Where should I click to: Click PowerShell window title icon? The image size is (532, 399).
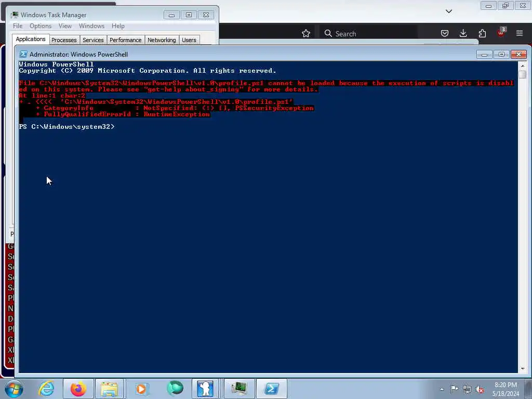click(x=23, y=54)
